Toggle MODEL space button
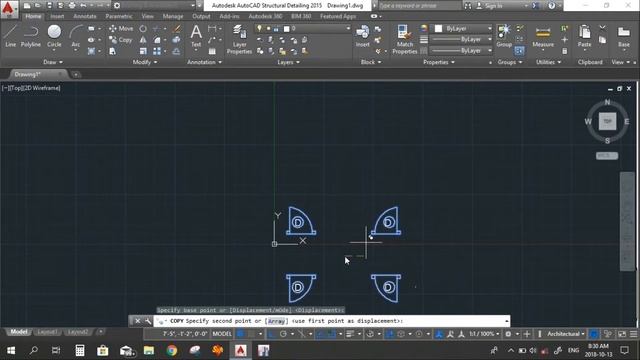 tap(222, 334)
